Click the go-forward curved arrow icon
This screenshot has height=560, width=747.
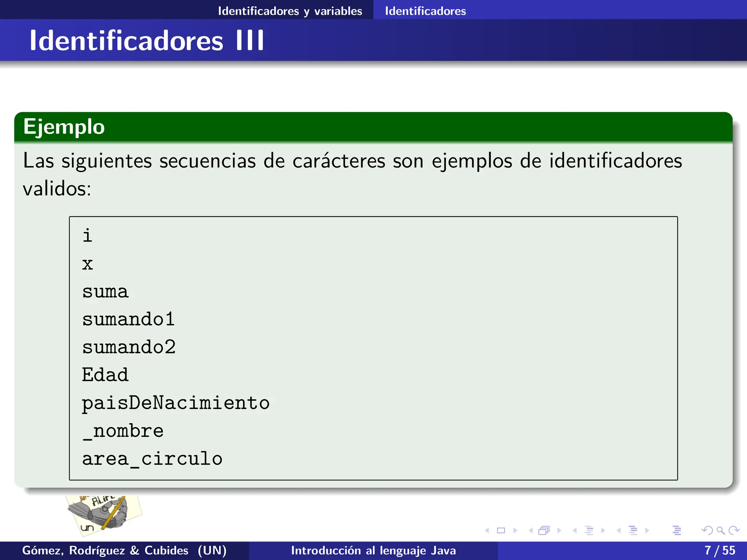pos(734,530)
